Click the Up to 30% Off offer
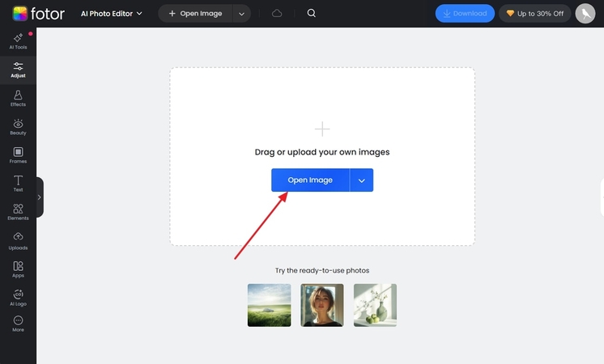This screenshot has width=604, height=364. coord(534,14)
